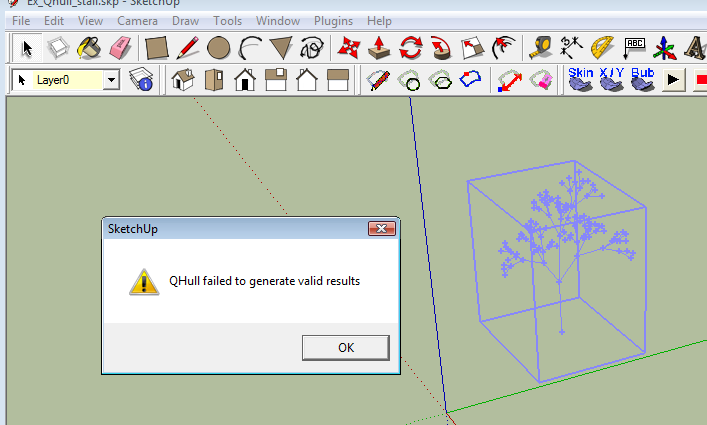Open the View menu
The width and height of the screenshot is (707, 425).
click(90, 21)
